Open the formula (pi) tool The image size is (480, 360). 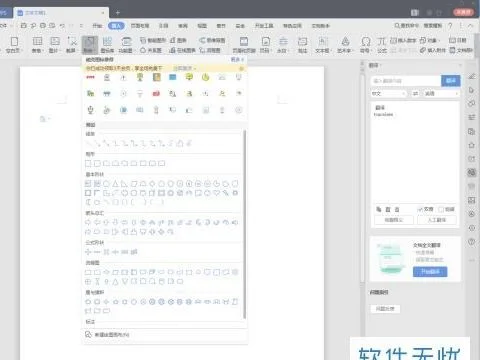coord(382,45)
